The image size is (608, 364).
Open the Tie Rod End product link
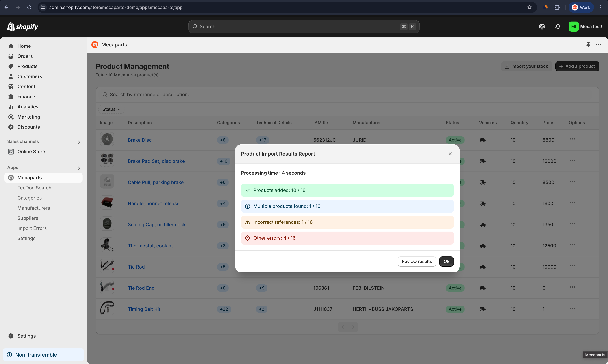pyautogui.click(x=141, y=288)
